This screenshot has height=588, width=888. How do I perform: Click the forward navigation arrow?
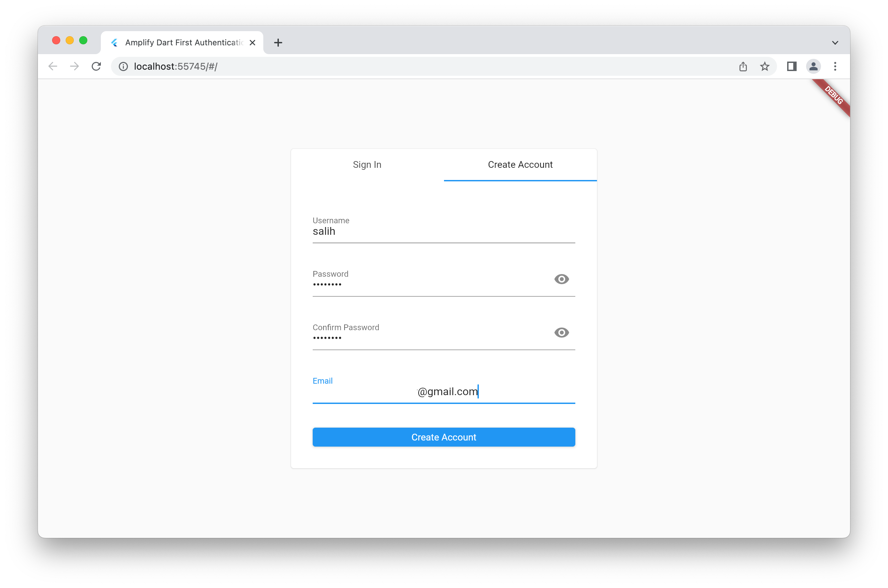pyautogui.click(x=74, y=66)
